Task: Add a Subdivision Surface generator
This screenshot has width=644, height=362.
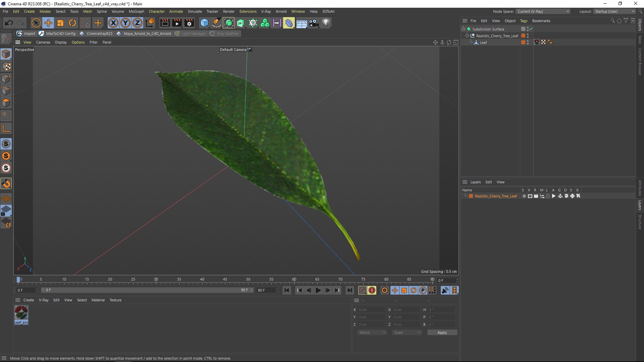Action: 229,23
